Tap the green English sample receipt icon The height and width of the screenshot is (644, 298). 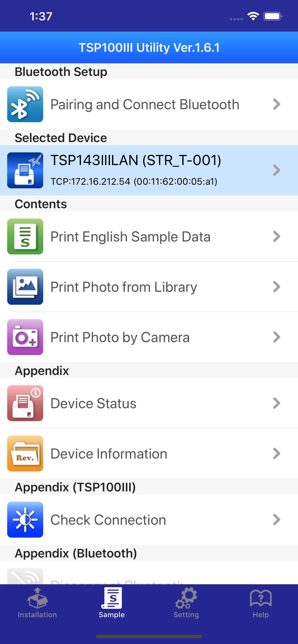pos(25,236)
